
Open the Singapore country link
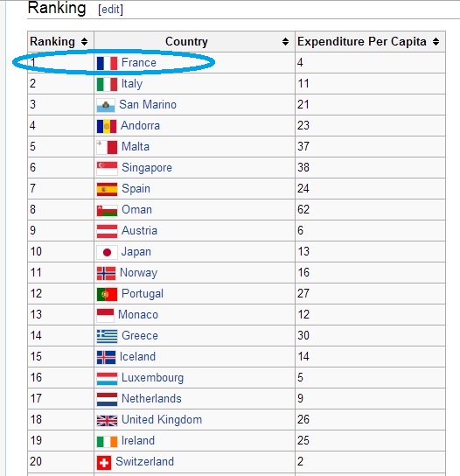pyautogui.click(x=147, y=168)
